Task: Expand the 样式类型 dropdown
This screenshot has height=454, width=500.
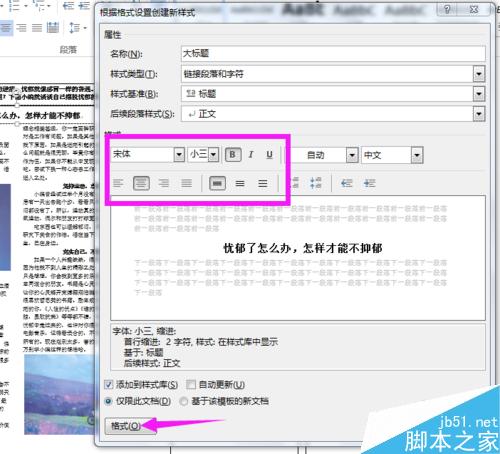Action: pyautogui.click(x=479, y=74)
